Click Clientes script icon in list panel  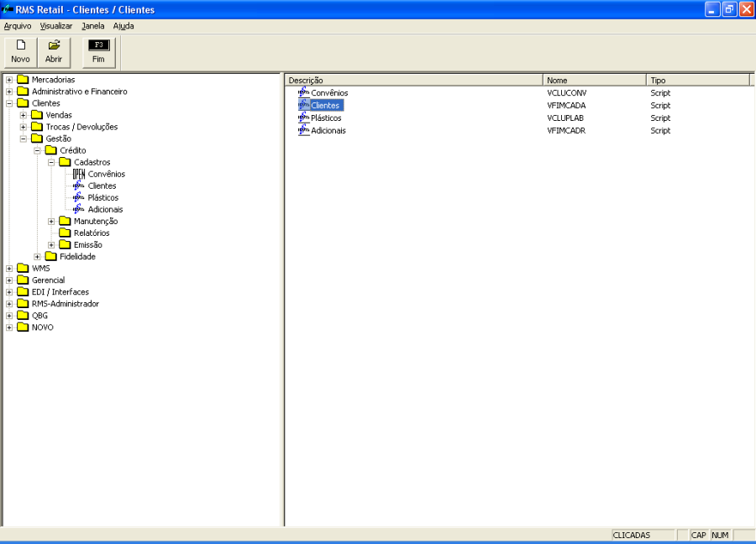[x=304, y=105]
